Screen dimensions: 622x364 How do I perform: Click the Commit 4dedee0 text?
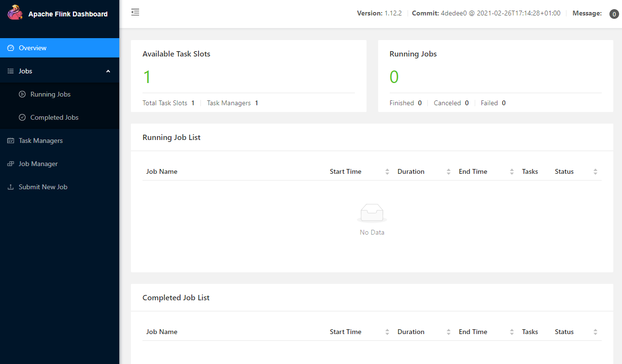pos(486,13)
